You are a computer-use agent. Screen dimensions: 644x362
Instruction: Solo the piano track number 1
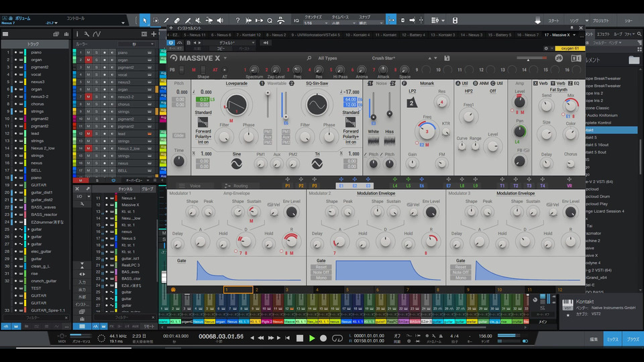[97, 52]
